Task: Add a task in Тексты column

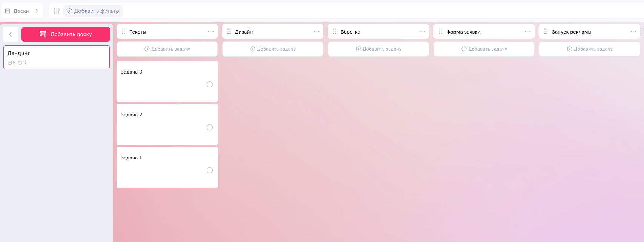Action: point(167,49)
